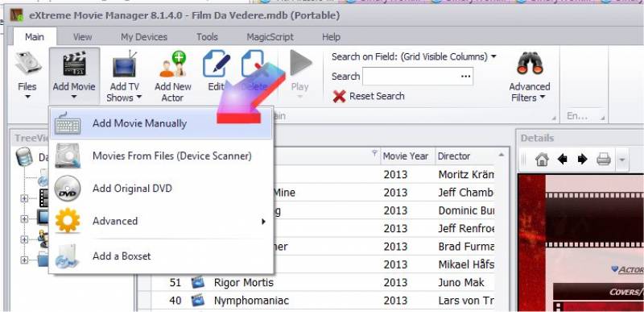Click the printer icon in Details toolbar

pos(603,159)
